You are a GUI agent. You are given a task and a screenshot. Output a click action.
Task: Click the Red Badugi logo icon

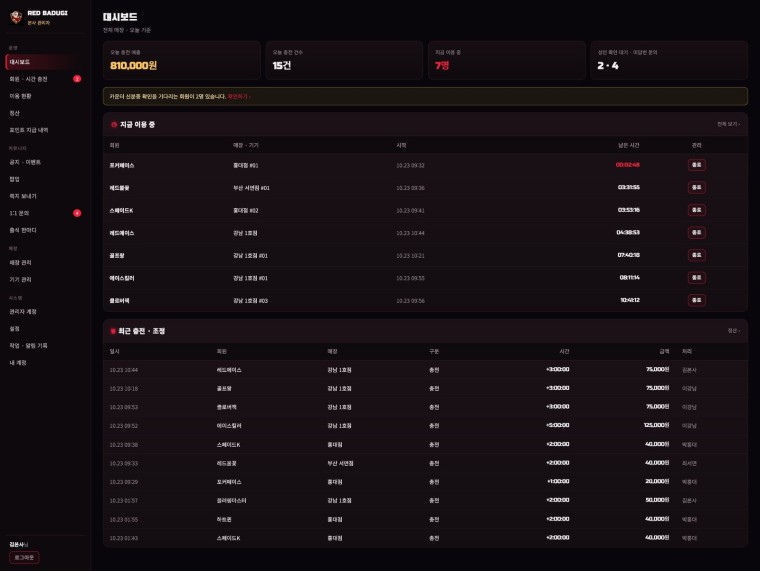coord(16,17)
